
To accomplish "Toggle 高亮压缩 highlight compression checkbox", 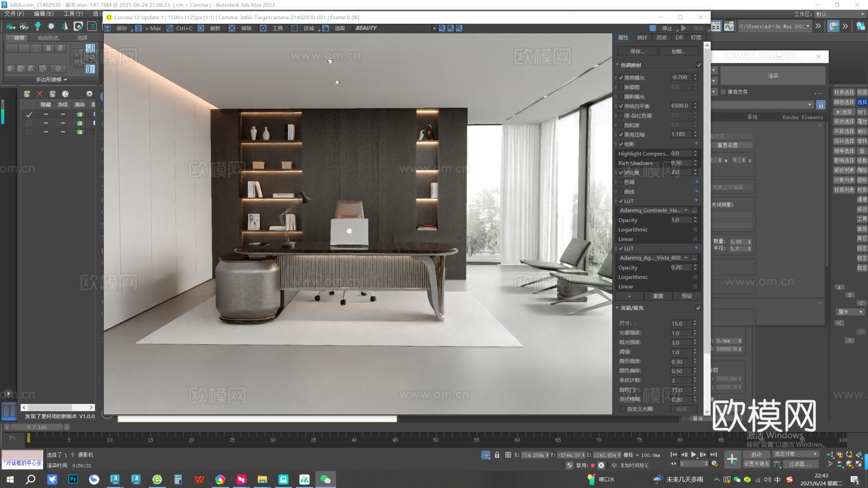I will click(x=621, y=134).
